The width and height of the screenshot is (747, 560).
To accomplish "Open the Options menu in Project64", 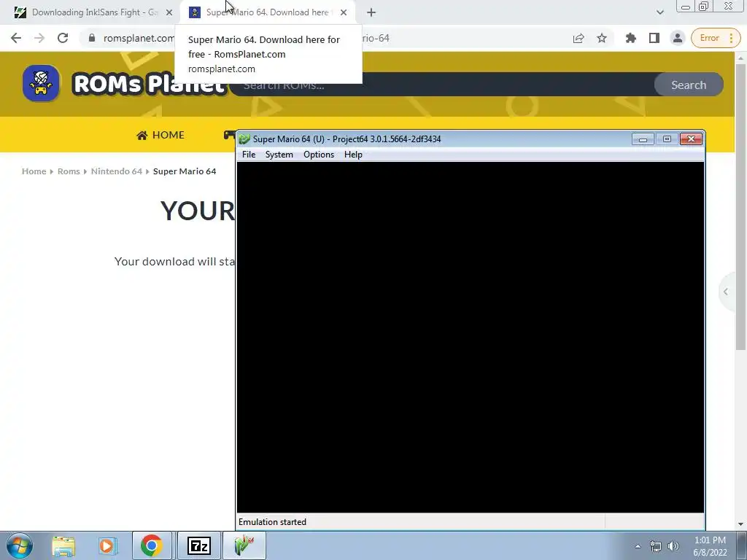I will 319,155.
